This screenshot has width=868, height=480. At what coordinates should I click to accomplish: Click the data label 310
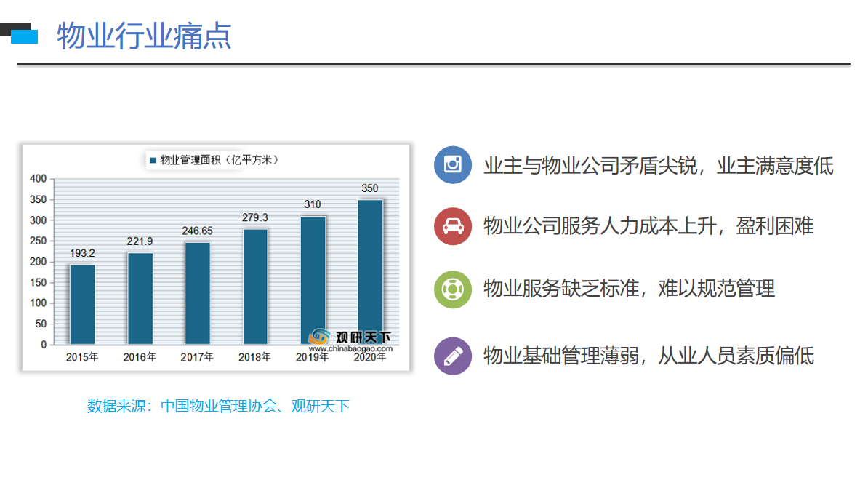(x=313, y=204)
